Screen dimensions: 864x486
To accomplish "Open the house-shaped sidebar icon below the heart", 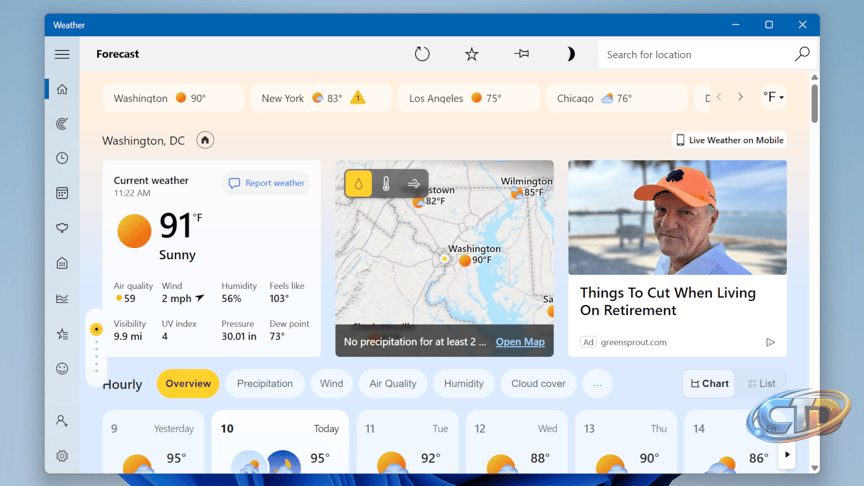I will (62, 263).
